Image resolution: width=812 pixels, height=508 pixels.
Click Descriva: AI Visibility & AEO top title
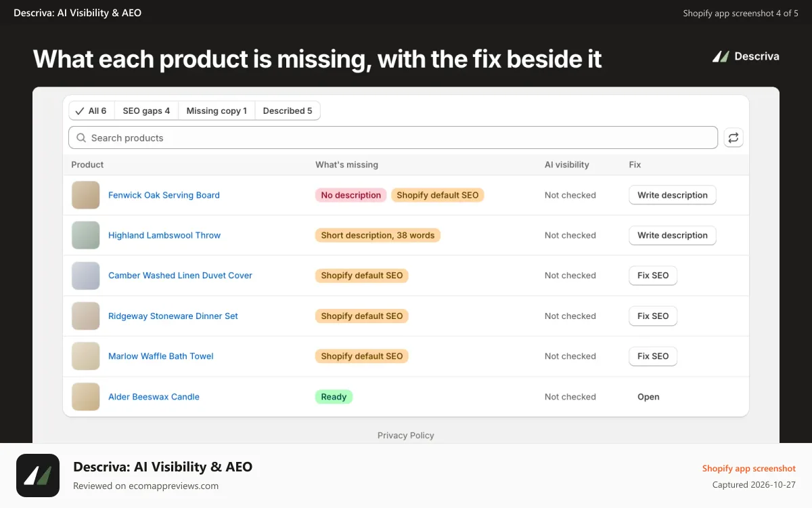coord(78,13)
